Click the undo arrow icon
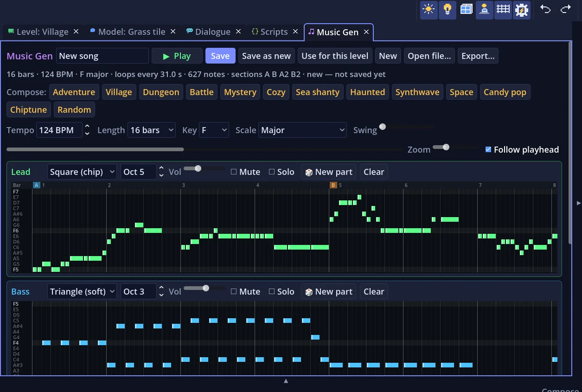The image size is (582, 392). tap(545, 9)
